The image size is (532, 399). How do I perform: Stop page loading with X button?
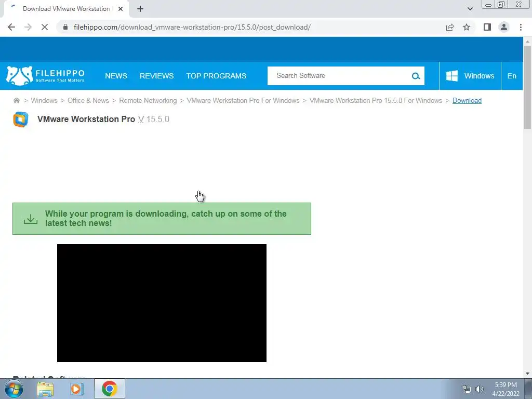(x=45, y=27)
